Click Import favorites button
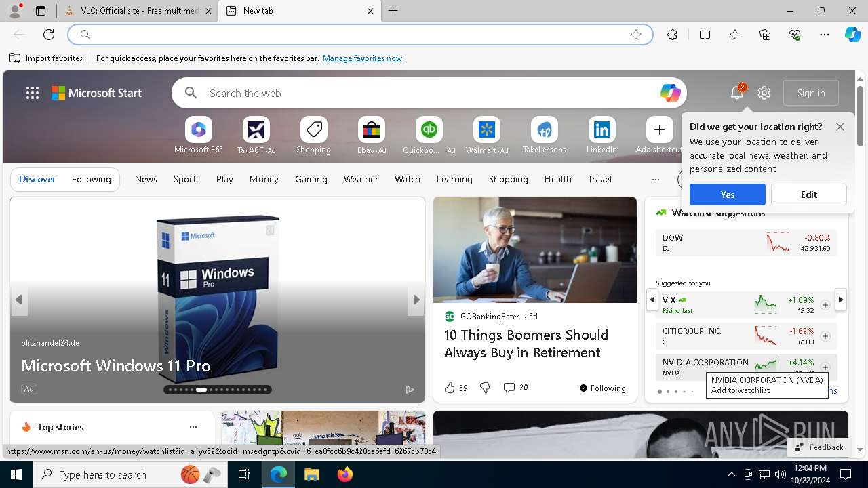 coord(46,58)
